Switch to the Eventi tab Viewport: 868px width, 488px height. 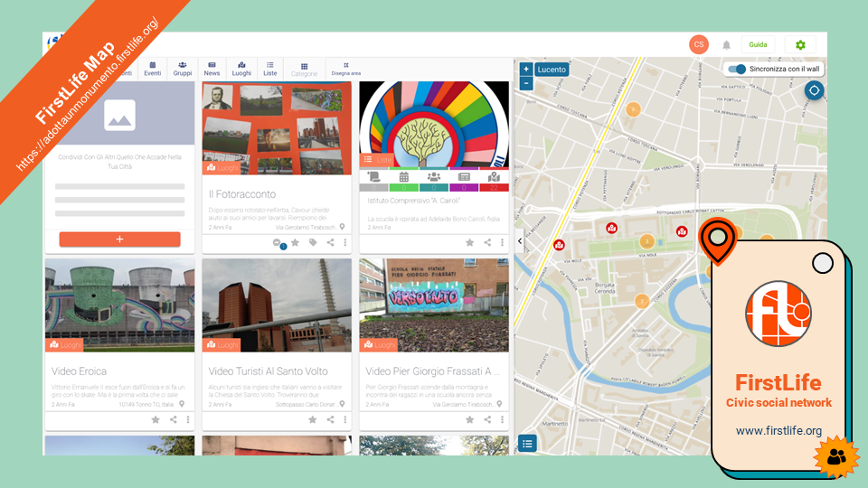coord(153,69)
